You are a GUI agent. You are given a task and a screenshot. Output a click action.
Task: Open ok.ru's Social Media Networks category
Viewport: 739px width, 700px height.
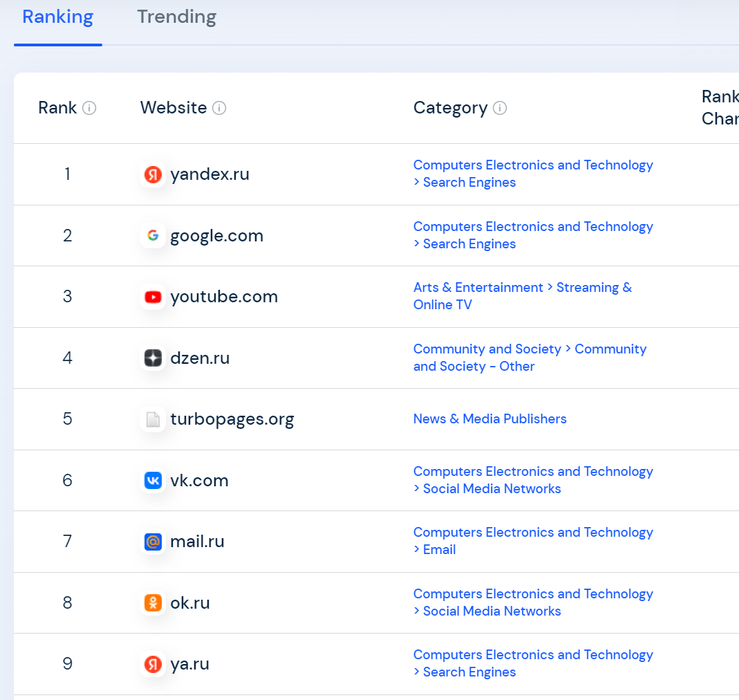point(533,602)
